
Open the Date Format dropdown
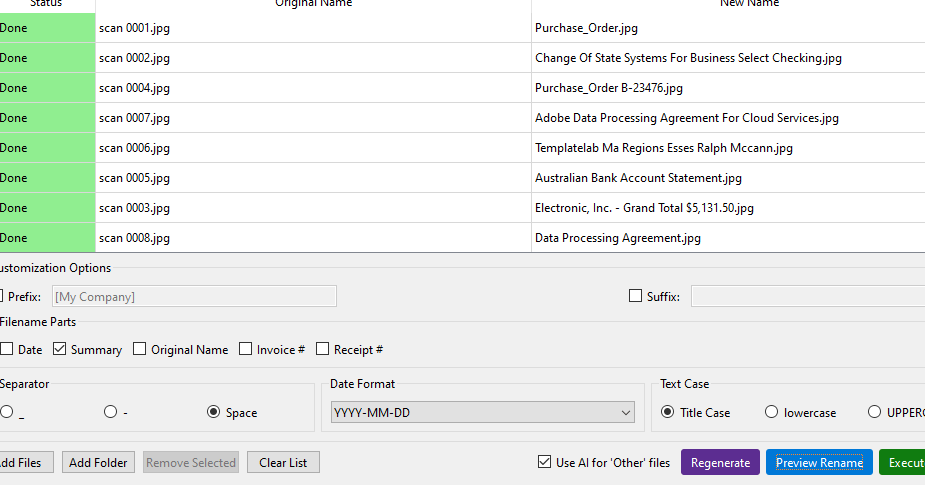point(483,412)
